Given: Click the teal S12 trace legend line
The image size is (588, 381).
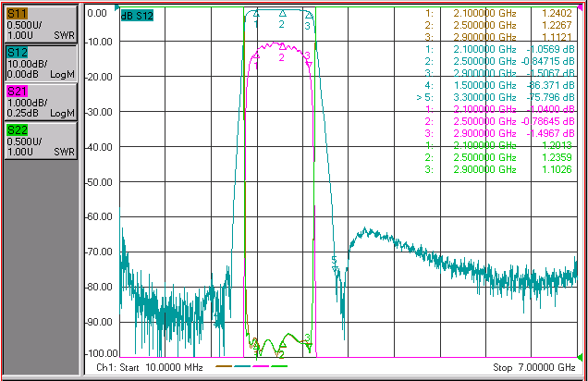Looking at the screenshot, I should pyautogui.click(x=242, y=366).
